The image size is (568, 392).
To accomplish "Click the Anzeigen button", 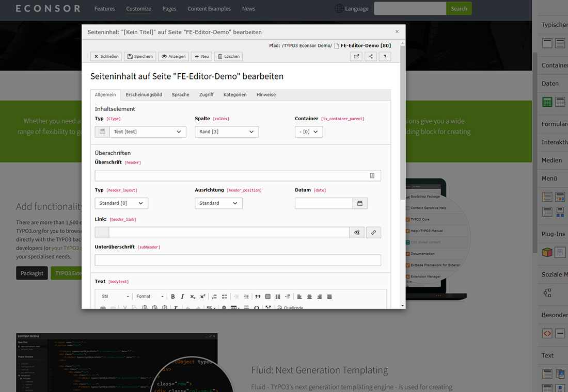I will [173, 56].
